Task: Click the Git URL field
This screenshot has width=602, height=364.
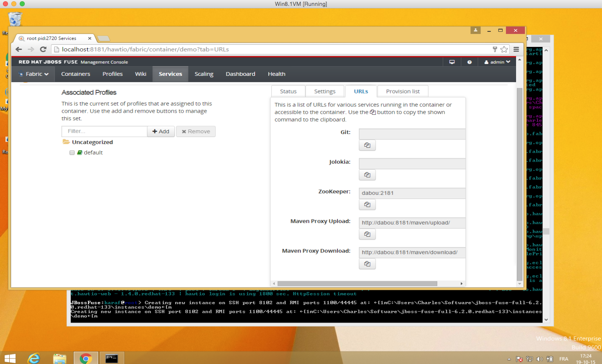Action: point(412,134)
